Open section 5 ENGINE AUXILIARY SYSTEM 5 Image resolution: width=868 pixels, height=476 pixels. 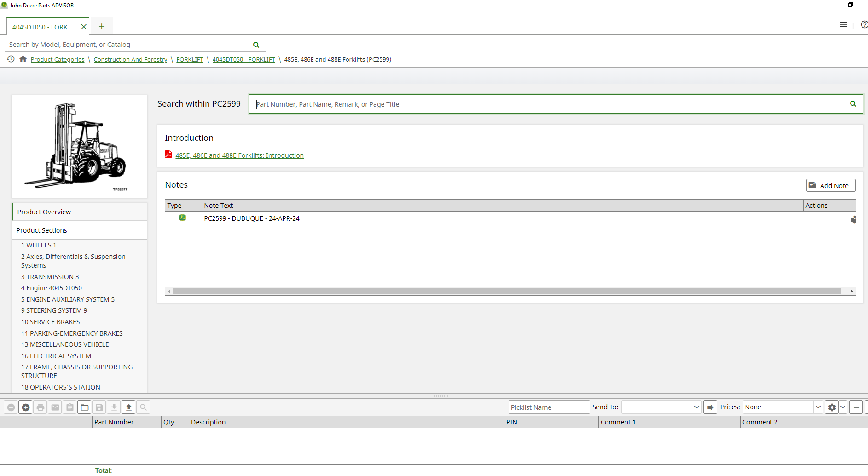[x=68, y=299]
